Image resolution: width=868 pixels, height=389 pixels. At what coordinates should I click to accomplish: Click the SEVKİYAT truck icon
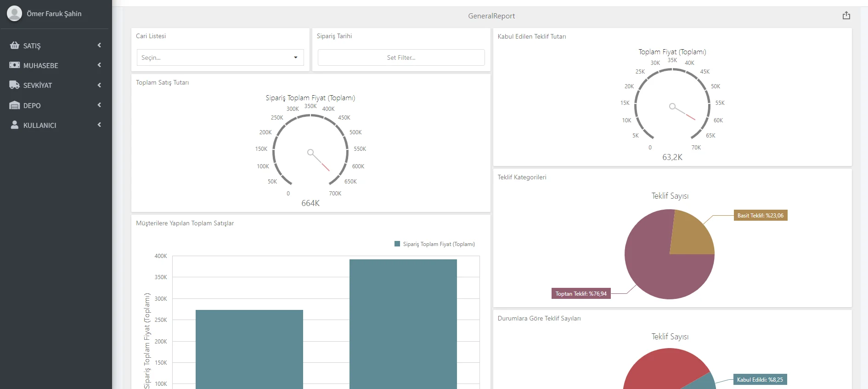pos(15,85)
